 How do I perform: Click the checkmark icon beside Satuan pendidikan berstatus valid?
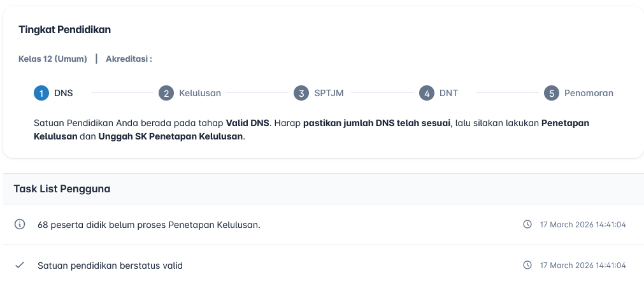coord(20,265)
